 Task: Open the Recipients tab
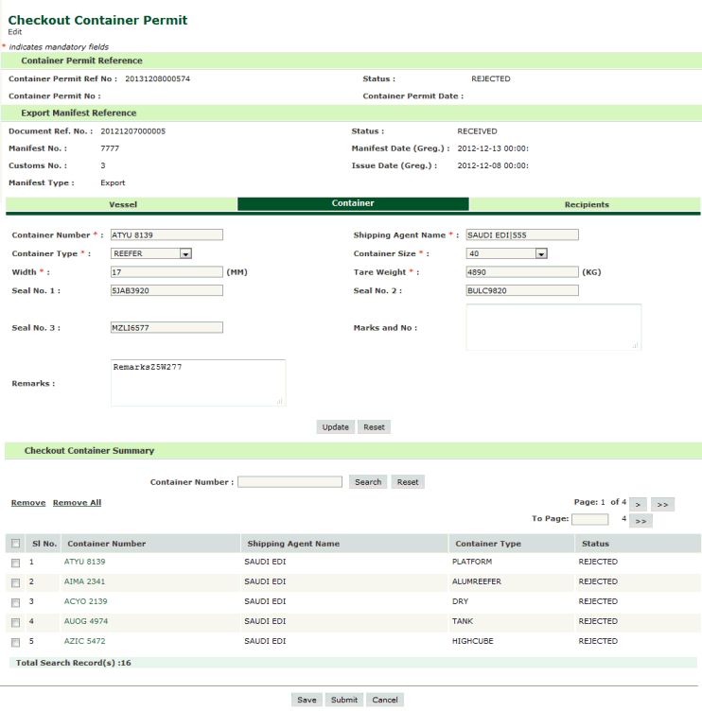tap(586, 204)
